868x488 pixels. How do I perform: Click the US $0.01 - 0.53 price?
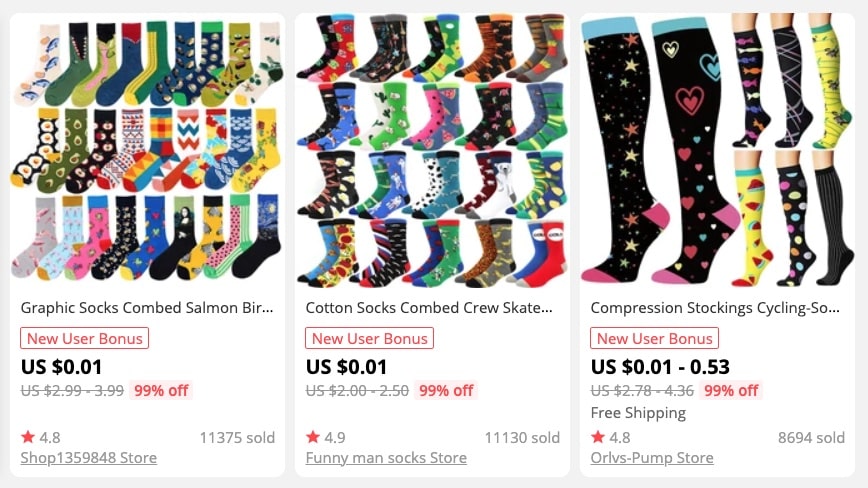(660, 367)
